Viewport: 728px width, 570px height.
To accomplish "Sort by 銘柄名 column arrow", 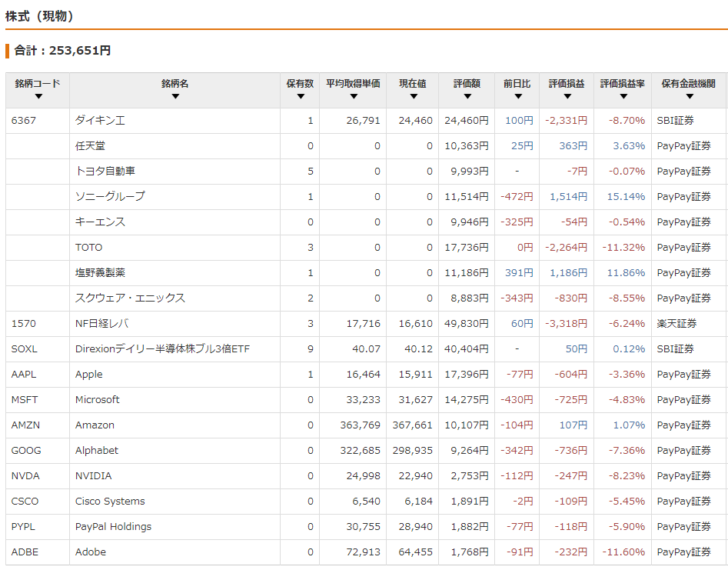I will pyautogui.click(x=175, y=97).
